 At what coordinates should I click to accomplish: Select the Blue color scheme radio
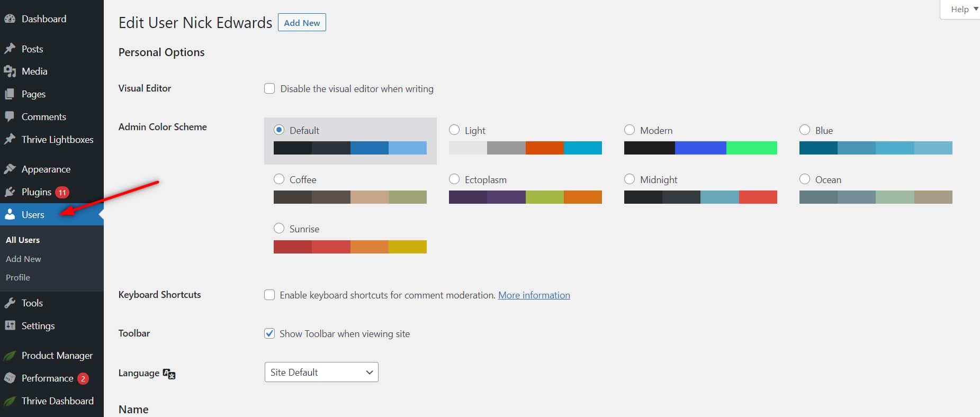point(805,130)
